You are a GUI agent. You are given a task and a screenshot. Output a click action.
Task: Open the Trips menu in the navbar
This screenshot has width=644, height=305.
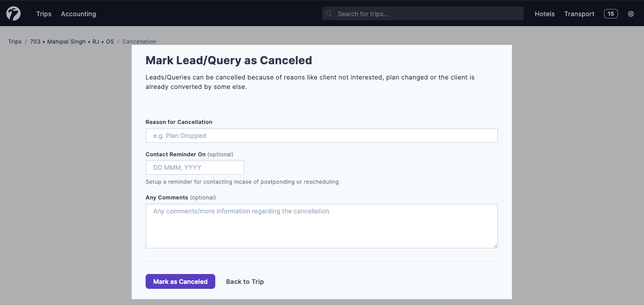pyautogui.click(x=44, y=13)
